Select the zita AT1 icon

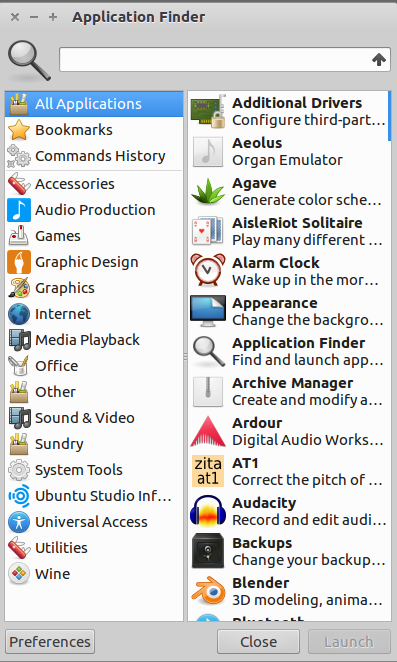(208, 471)
